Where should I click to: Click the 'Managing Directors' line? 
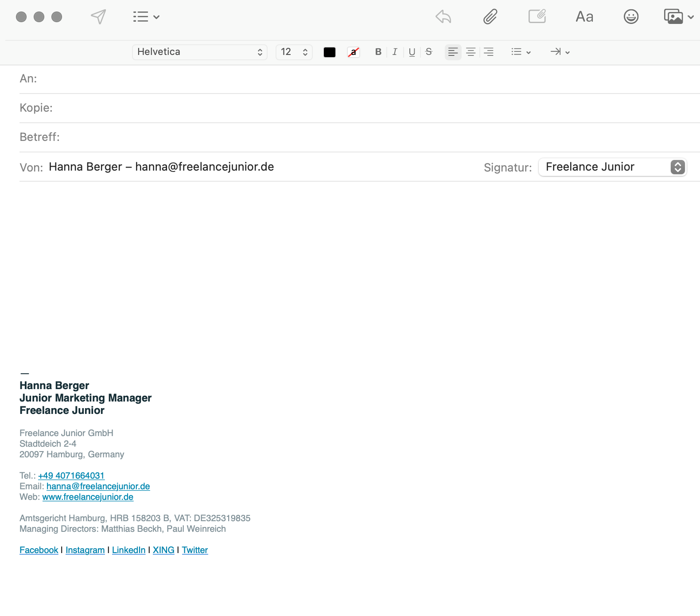tap(123, 529)
